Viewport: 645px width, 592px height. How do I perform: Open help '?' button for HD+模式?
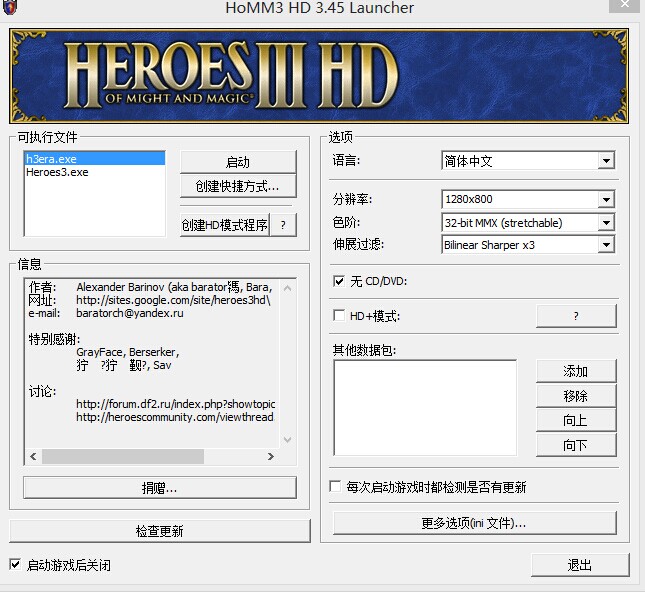(x=576, y=316)
